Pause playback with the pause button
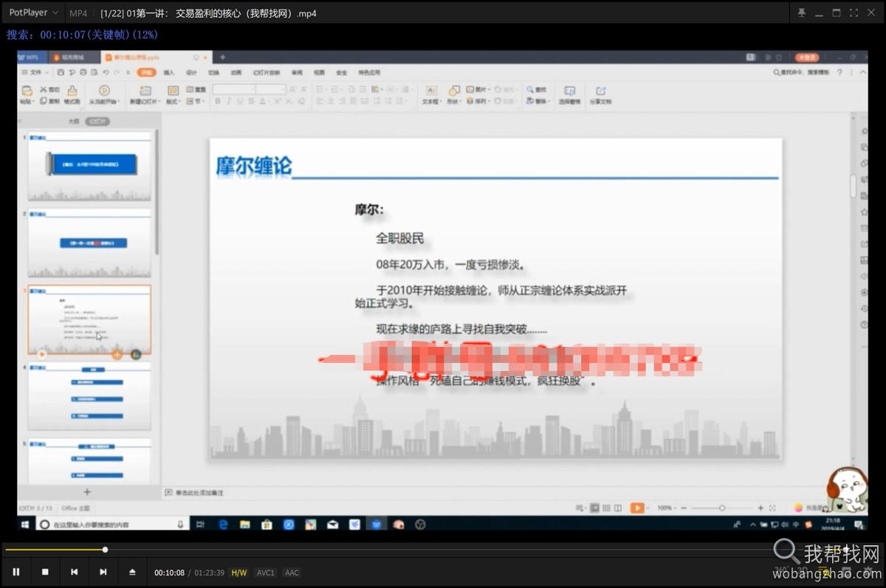The height and width of the screenshot is (588, 886). click(x=16, y=572)
